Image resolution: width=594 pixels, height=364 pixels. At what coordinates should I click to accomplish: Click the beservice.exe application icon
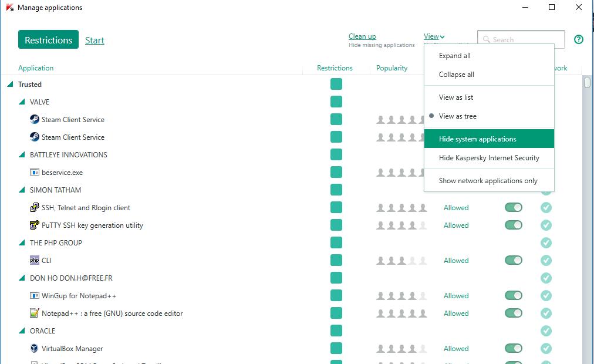click(35, 173)
